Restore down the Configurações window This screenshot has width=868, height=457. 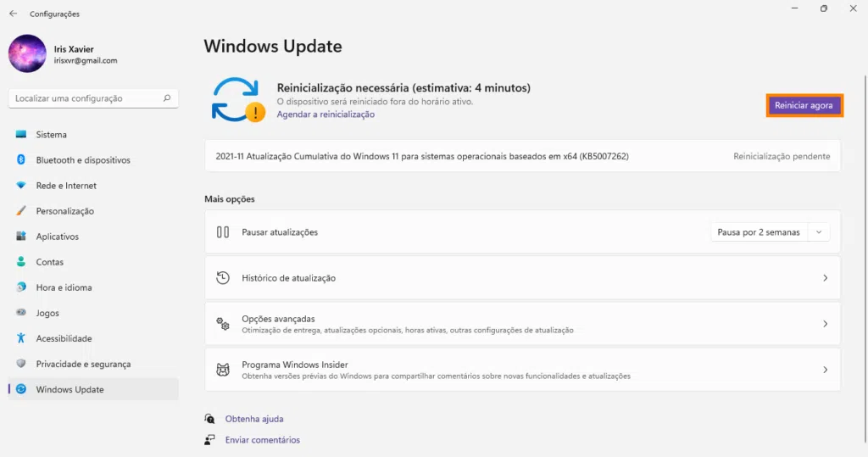point(824,8)
